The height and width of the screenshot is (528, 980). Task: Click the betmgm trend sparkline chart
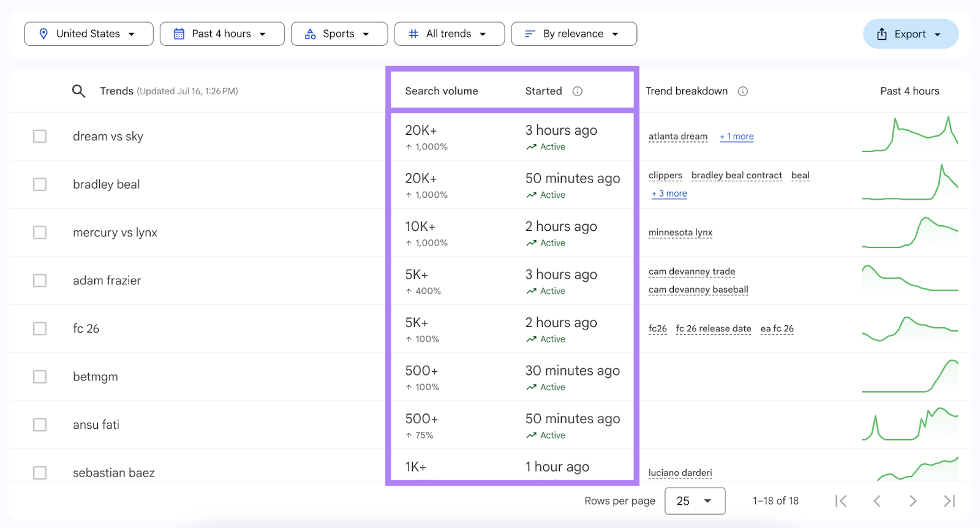(910, 376)
